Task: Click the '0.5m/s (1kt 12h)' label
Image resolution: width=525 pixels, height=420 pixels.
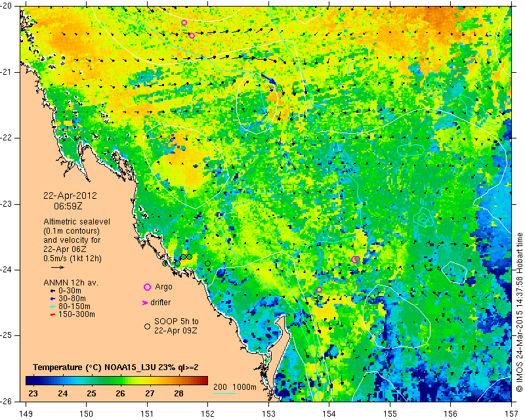Action: 72,259
